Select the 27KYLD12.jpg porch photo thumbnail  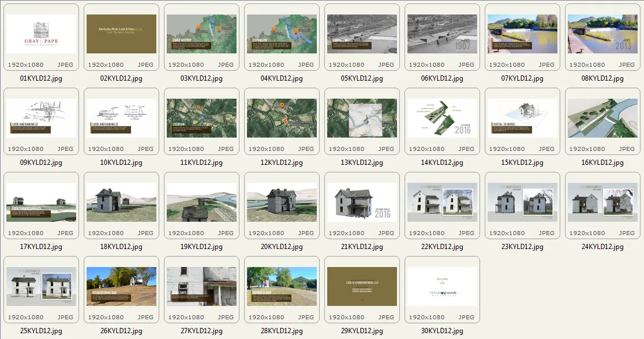point(202,287)
